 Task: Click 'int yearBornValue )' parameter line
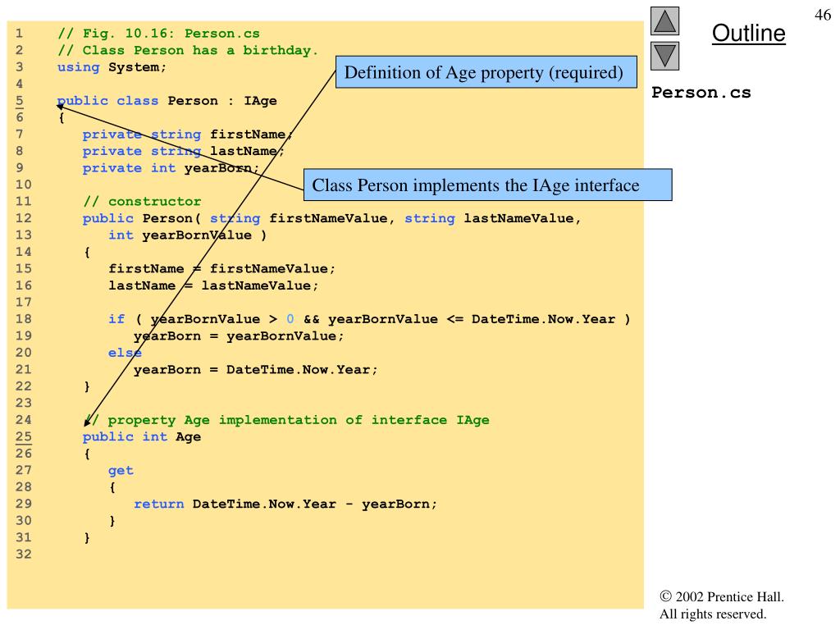pyautogui.click(x=188, y=235)
